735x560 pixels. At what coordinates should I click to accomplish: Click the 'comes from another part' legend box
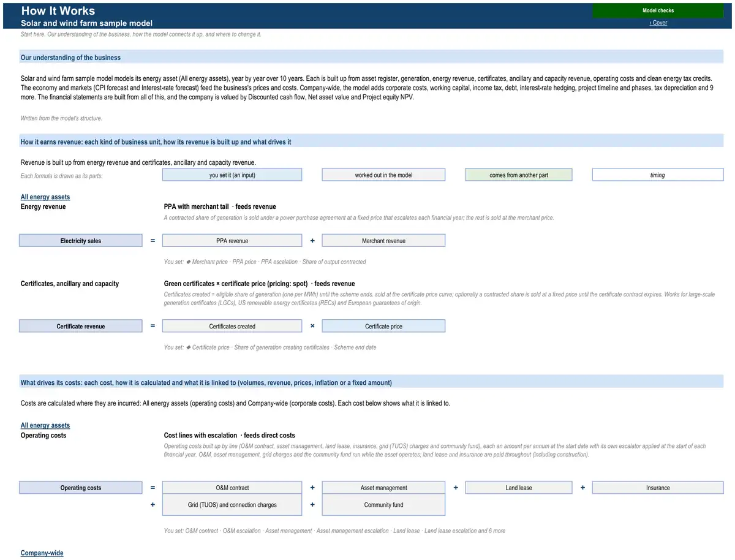[519, 175]
